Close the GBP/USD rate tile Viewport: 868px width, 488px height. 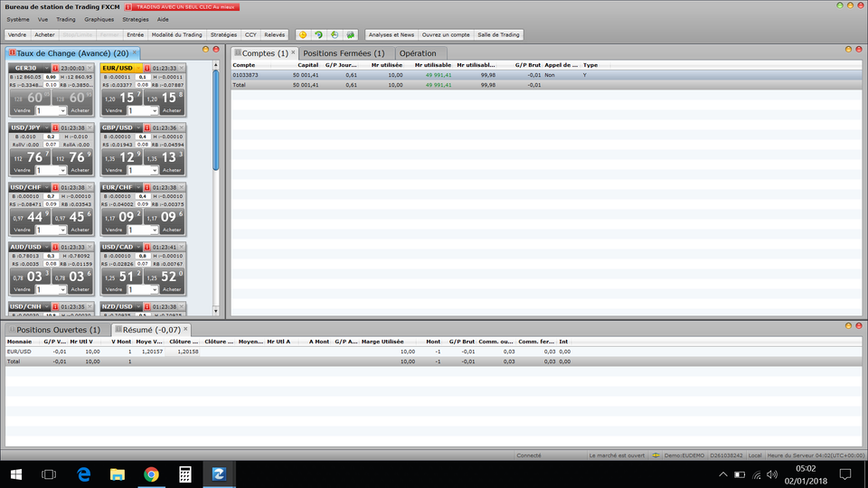[x=182, y=127]
